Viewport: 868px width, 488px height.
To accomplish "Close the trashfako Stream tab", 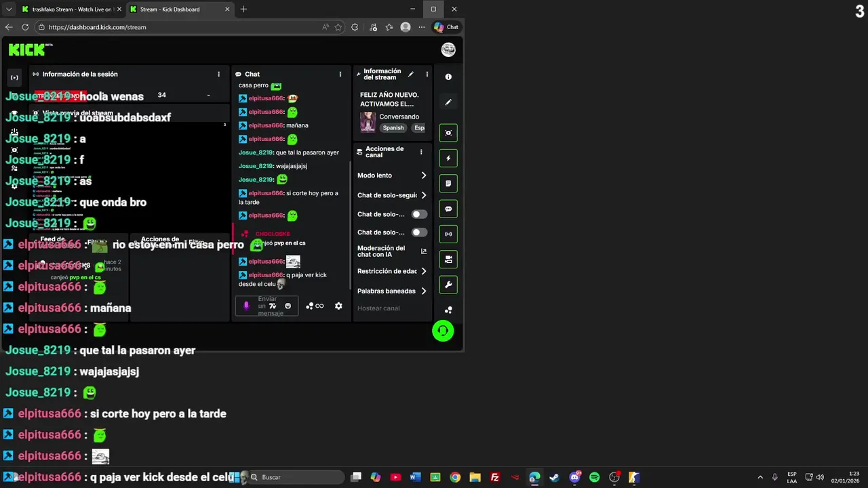I will click(119, 9).
